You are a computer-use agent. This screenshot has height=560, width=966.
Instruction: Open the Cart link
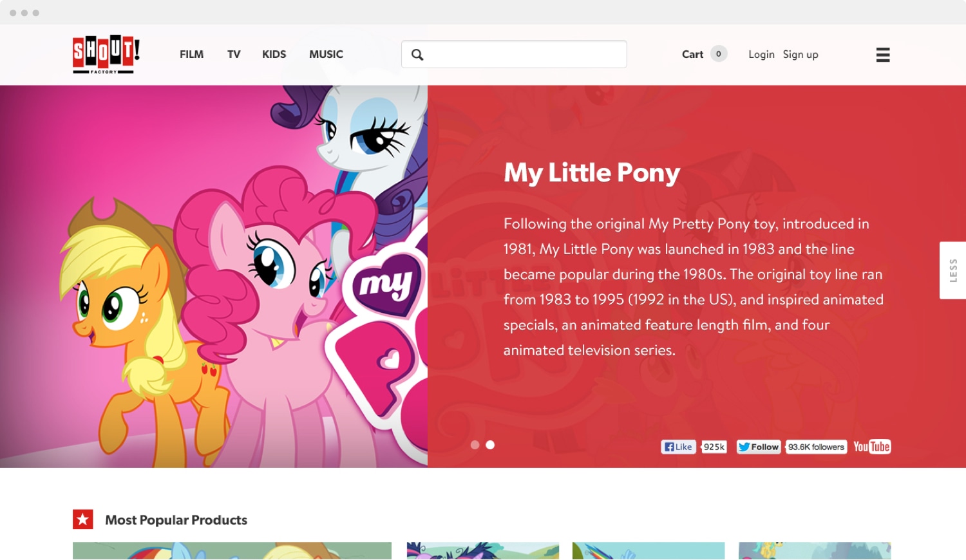click(x=692, y=55)
